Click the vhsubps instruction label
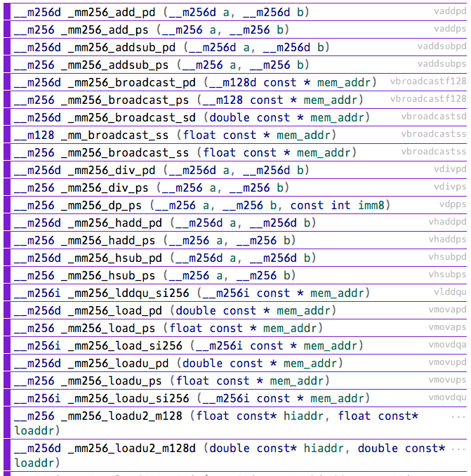This screenshot has height=476, width=471. 447,275
